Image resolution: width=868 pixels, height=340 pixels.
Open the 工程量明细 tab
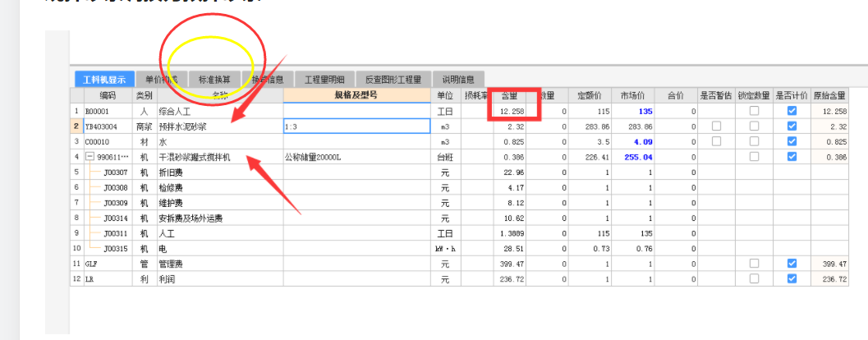point(325,80)
